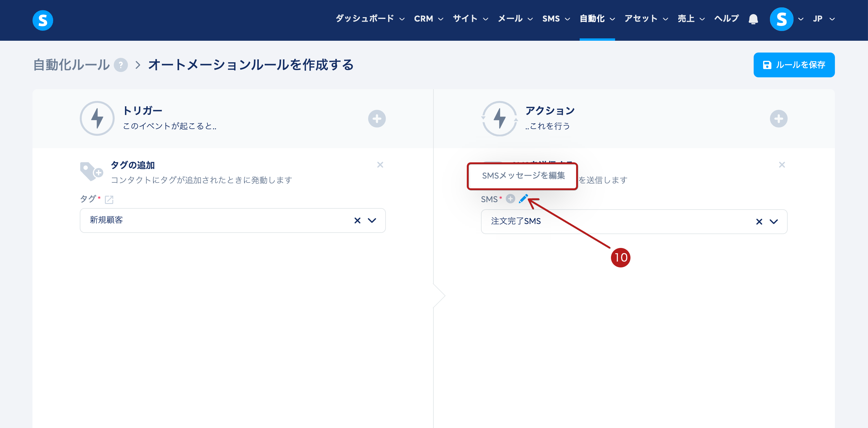Image resolution: width=868 pixels, height=428 pixels.
Task: Save the rule with ルールを保存
Action: (794, 65)
